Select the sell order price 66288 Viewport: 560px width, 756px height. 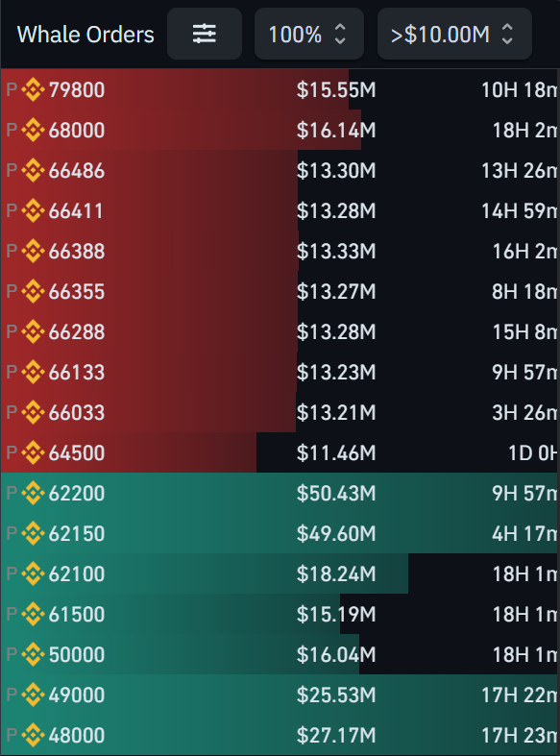(77, 332)
